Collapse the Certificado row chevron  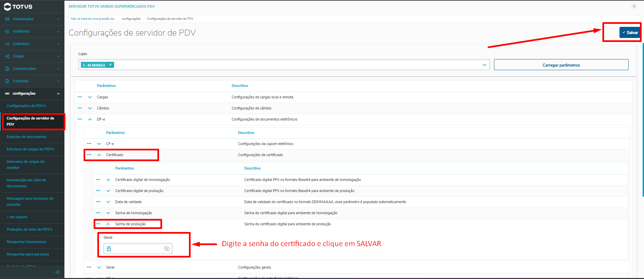(99, 155)
